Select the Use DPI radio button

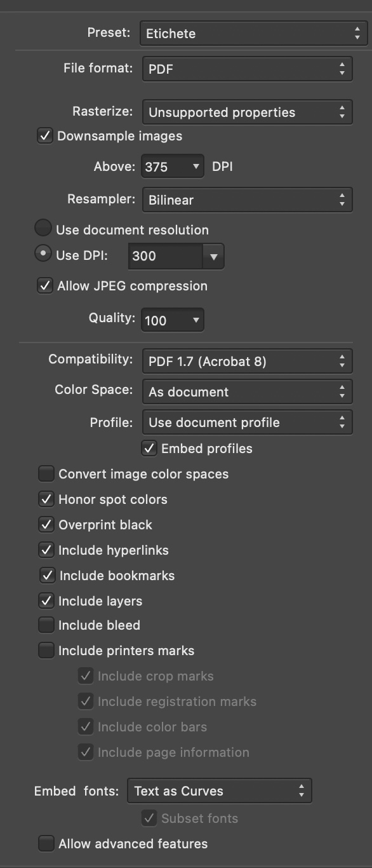pyautogui.click(x=43, y=254)
